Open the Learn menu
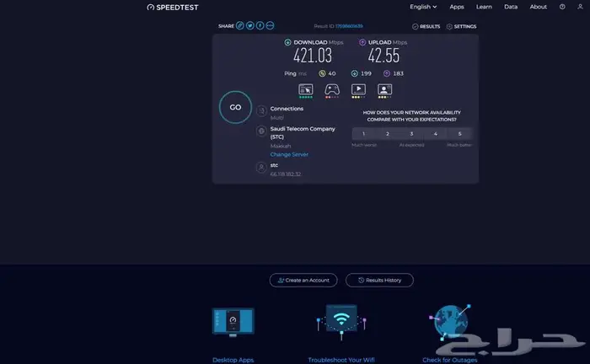Image resolution: width=590 pixels, height=364 pixels. tap(484, 7)
